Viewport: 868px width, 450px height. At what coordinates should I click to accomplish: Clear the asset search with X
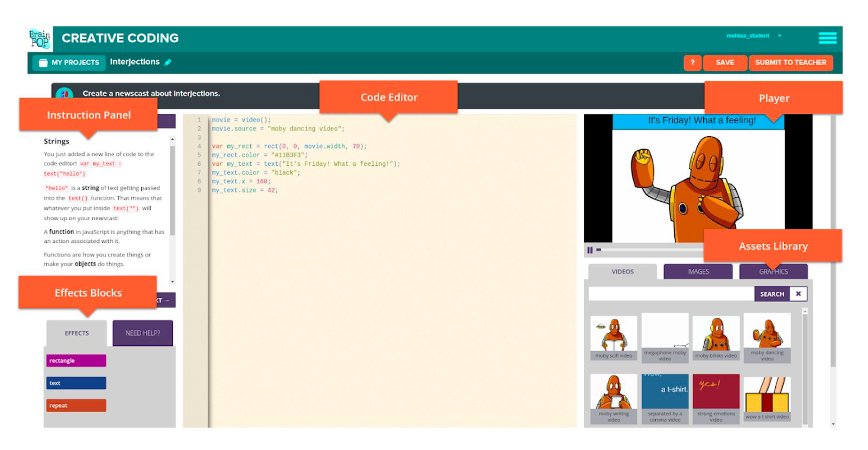[798, 294]
